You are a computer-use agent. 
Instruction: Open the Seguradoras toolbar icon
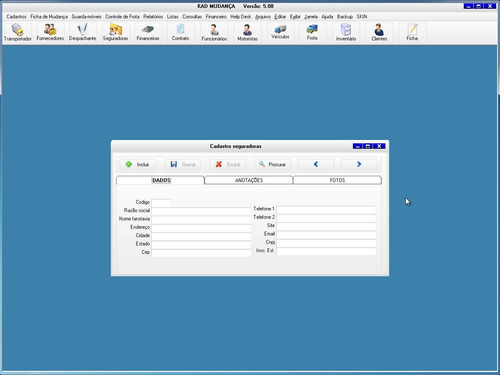click(x=115, y=32)
